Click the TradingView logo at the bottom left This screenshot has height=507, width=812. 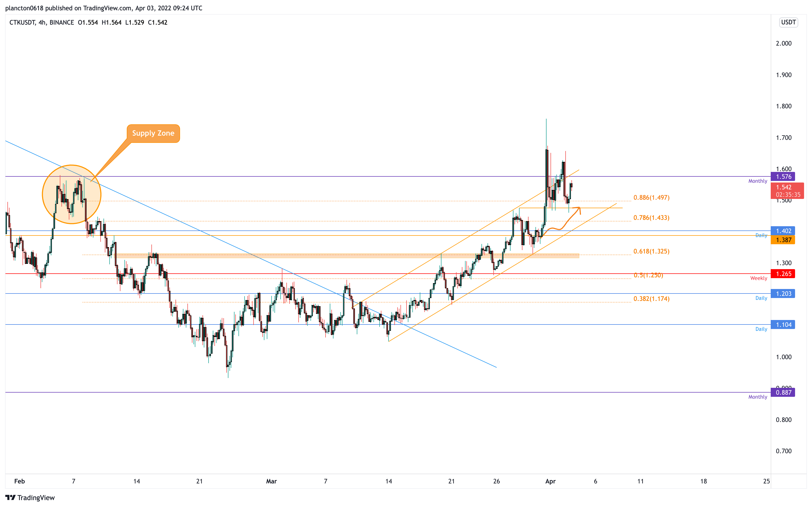30,498
